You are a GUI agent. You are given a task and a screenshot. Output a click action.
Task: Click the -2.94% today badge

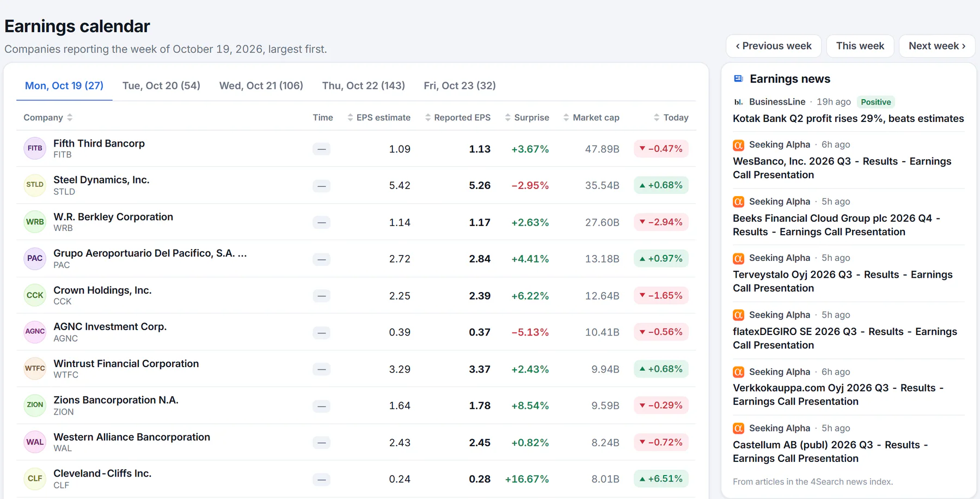(x=661, y=222)
